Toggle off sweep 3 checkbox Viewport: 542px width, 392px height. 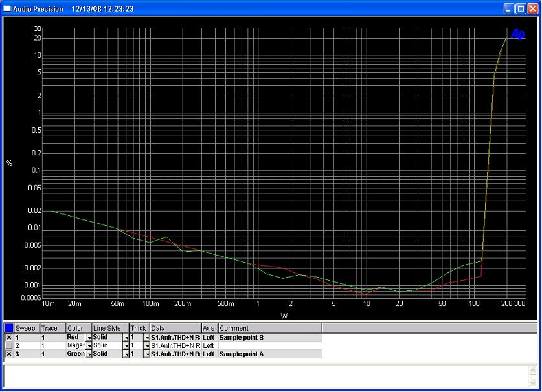(x=8, y=354)
